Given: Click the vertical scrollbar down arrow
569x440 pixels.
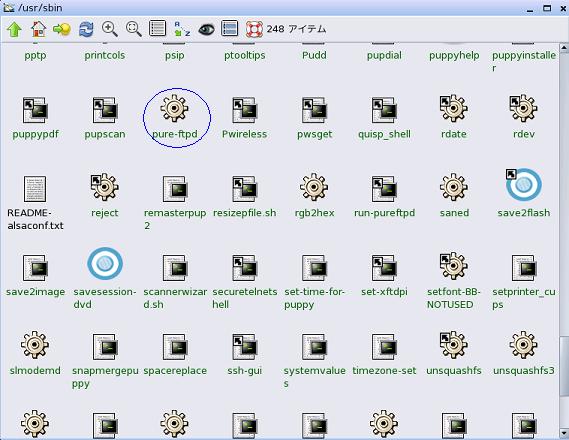Looking at the screenshot, I should click(564, 433).
